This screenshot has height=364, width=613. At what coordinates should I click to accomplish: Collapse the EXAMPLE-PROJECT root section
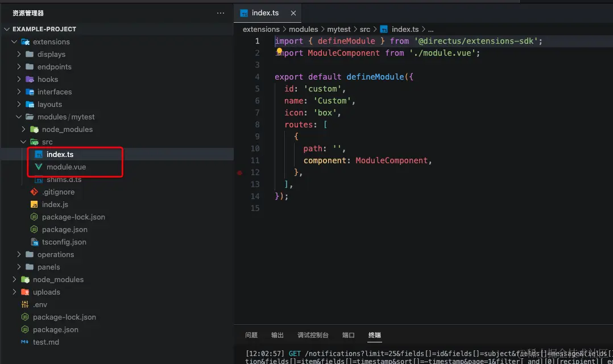[x=7, y=30]
